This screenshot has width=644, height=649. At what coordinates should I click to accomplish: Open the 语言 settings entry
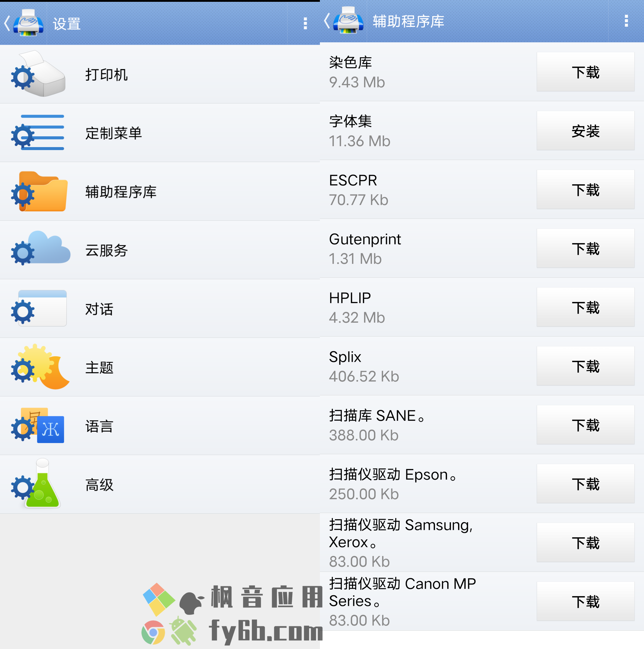pyautogui.click(x=160, y=426)
